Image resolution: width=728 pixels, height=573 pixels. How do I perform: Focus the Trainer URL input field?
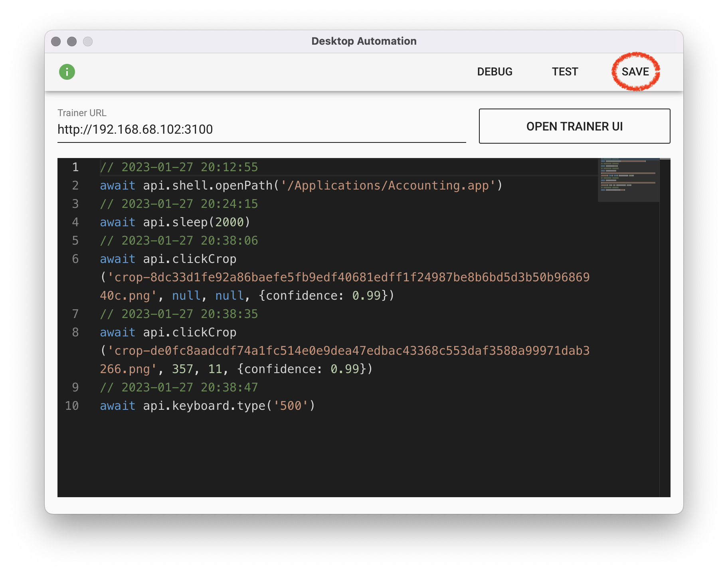pyautogui.click(x=261, y=129)
